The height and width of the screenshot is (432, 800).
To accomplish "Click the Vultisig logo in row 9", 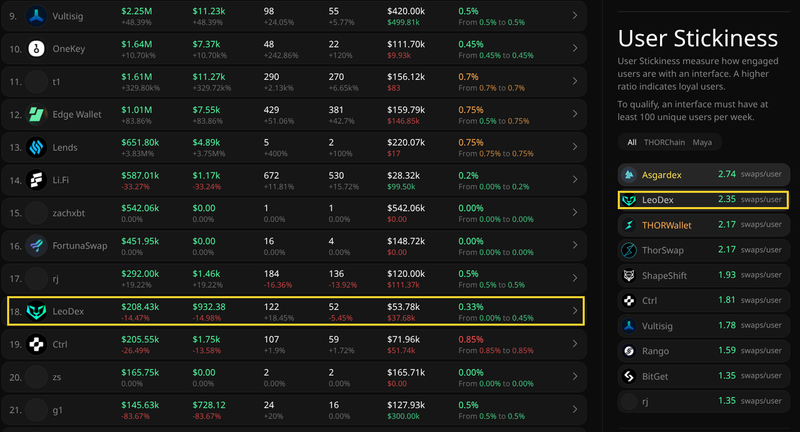I will pos(36,16).
